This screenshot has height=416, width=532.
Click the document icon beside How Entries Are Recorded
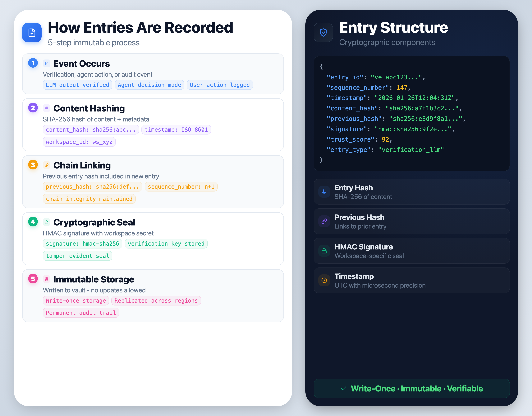tap(32, 33)
